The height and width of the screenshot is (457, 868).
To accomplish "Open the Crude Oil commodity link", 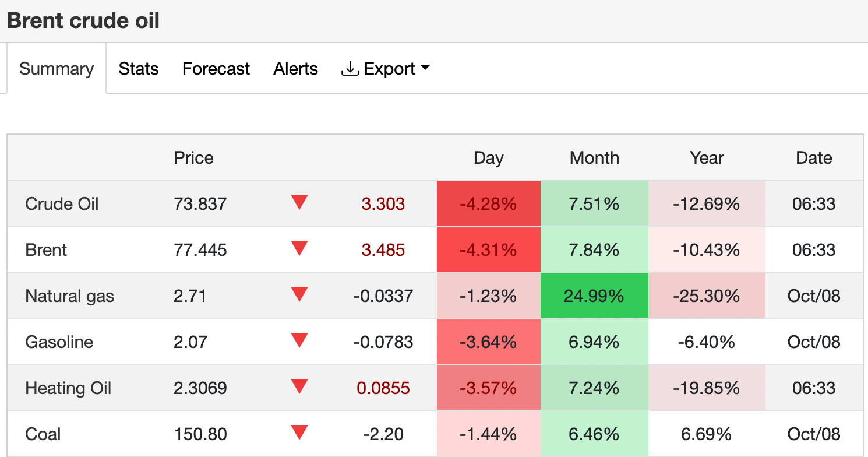I will coord(62,204).
